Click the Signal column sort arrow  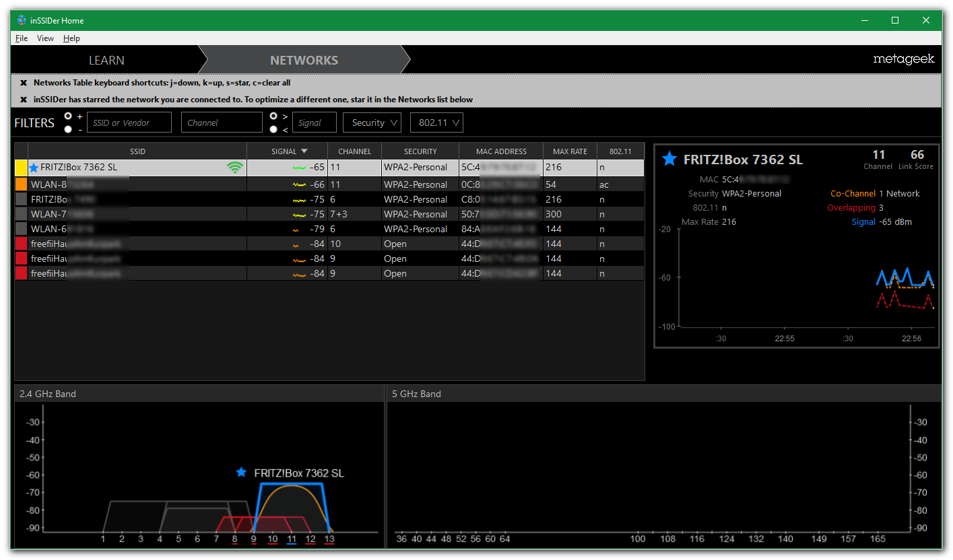click(x=304, y=151)
